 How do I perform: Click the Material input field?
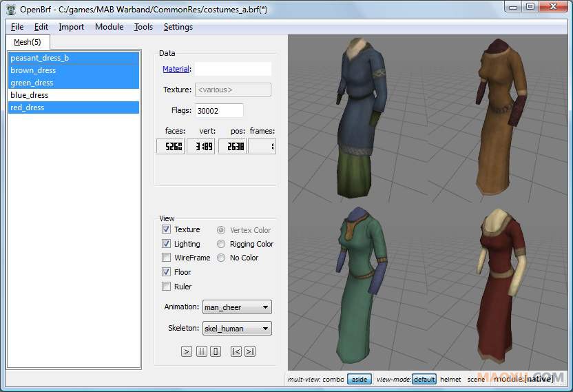[233, 69]
